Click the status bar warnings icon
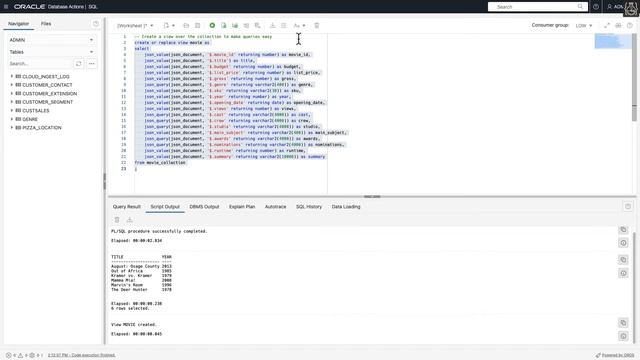640x360 pixels. pyautogui.click(x=20, y=355)
